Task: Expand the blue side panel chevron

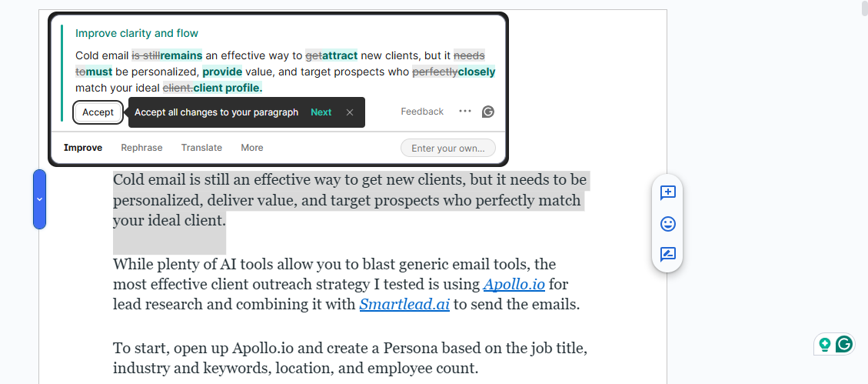Action: click(x=39, y=199)
